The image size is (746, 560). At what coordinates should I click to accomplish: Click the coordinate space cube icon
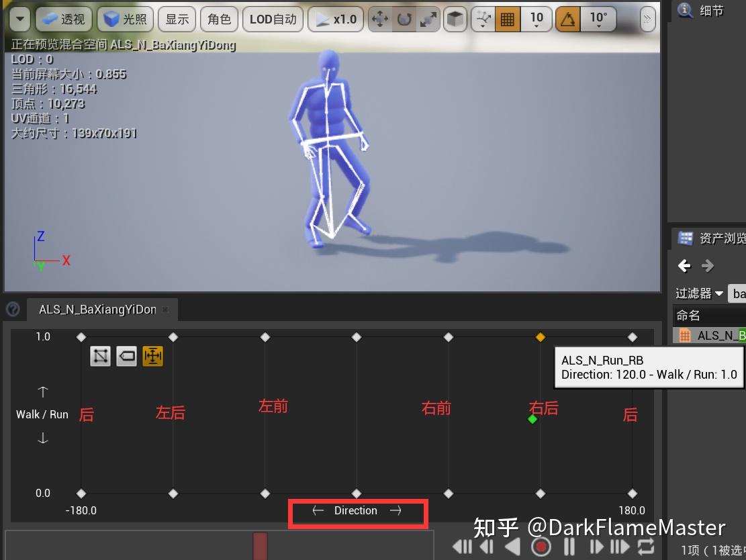pyautogui.click(x=455, y=19)
